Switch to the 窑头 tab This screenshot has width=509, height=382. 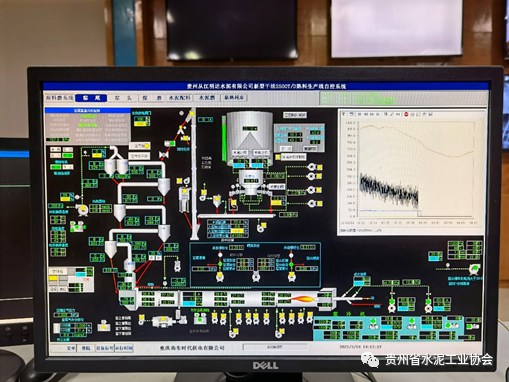tap(123, 98)
